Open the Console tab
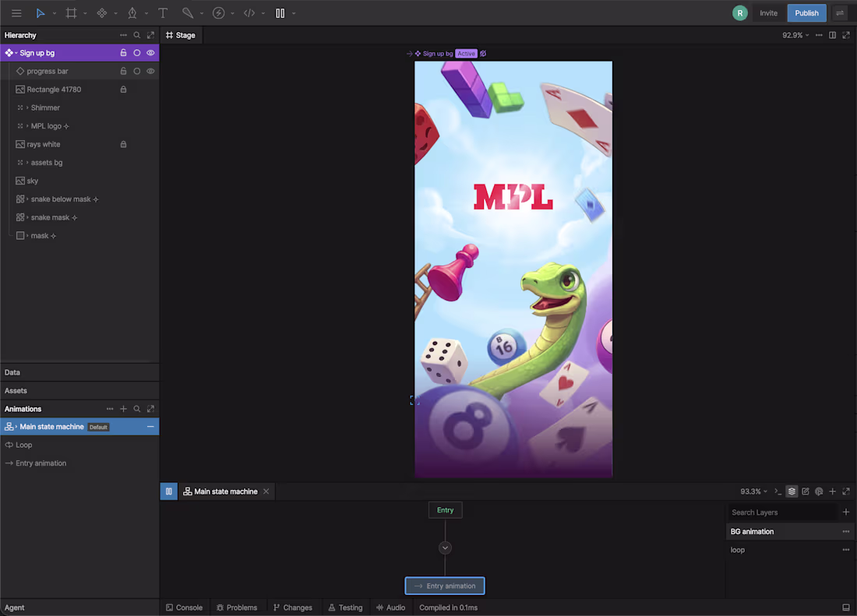 (184, 607)
